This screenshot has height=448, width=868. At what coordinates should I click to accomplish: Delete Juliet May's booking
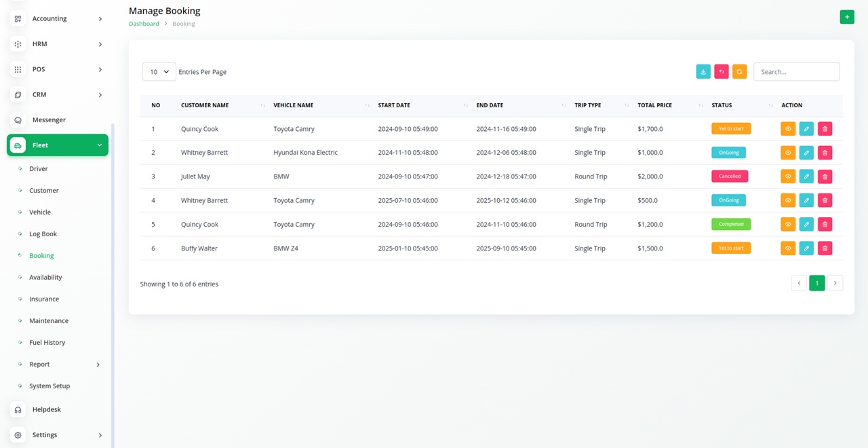pos(825,176)
